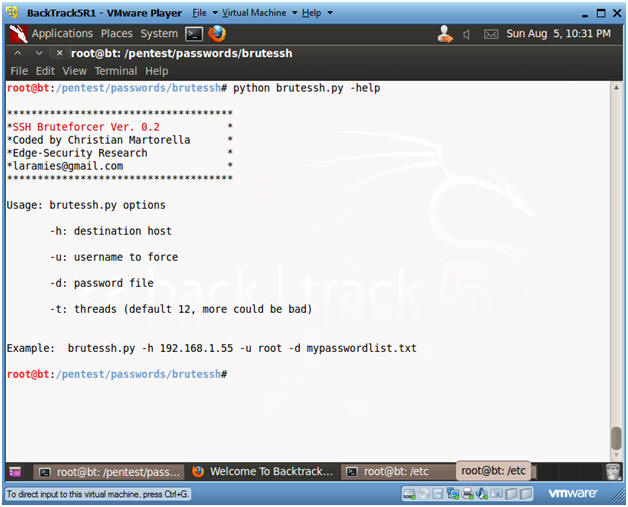Switch to Welcome To Backtrack Firefox window

[x=263, y=472]
